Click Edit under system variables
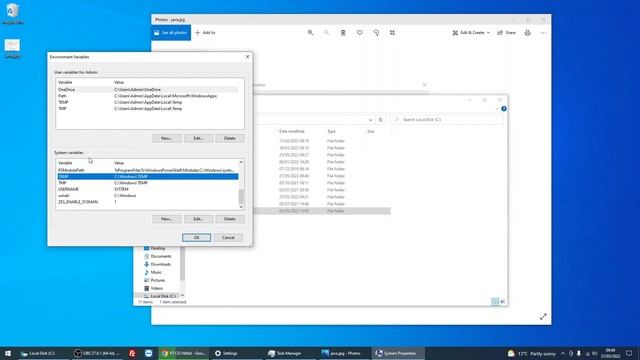The height and width of the screenshot is (360, 640). click(198, 219)
